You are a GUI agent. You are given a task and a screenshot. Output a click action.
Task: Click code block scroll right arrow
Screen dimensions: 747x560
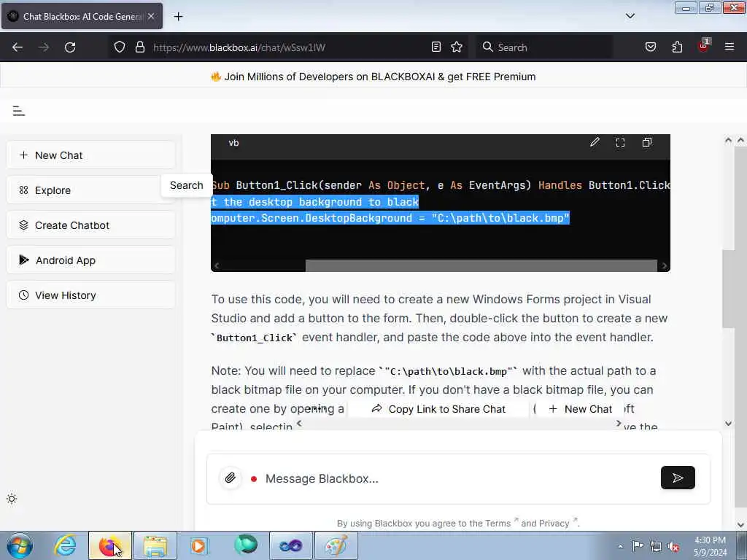point(664,265)
